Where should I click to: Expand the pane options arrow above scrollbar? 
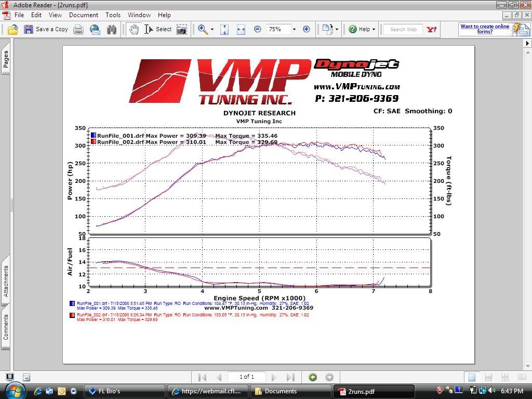click(527, 44)
